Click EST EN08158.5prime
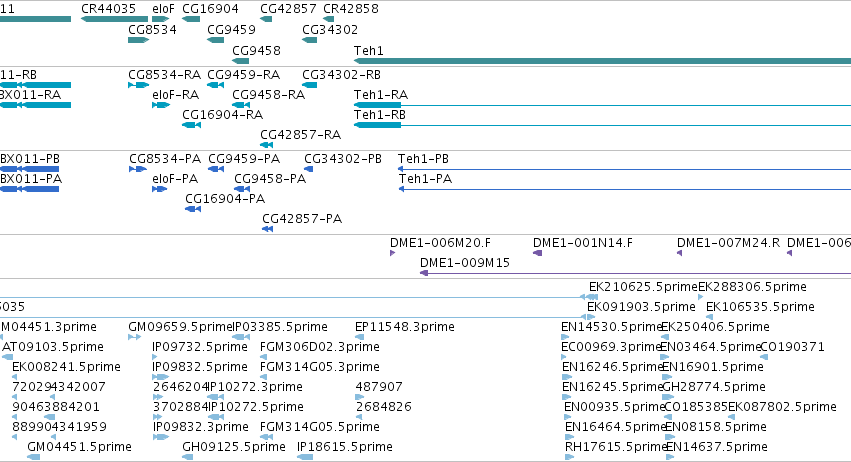This screenshot has width=851, height=462. point(716,427)
